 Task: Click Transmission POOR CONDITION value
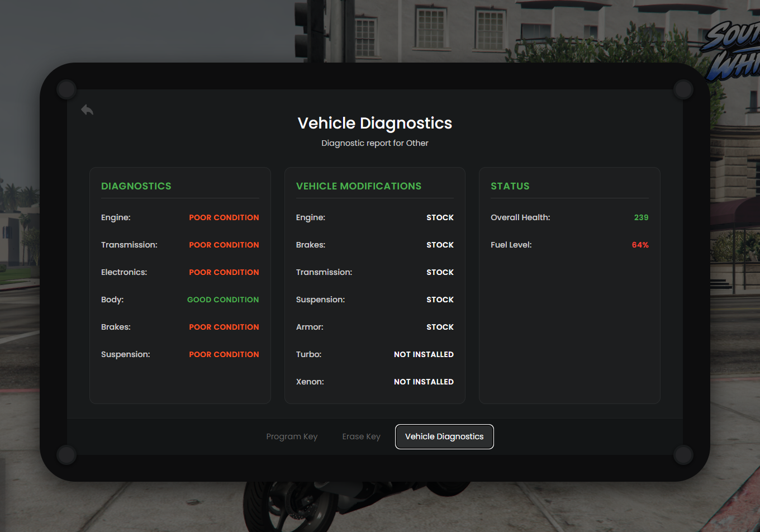click(x=224, y=245)
